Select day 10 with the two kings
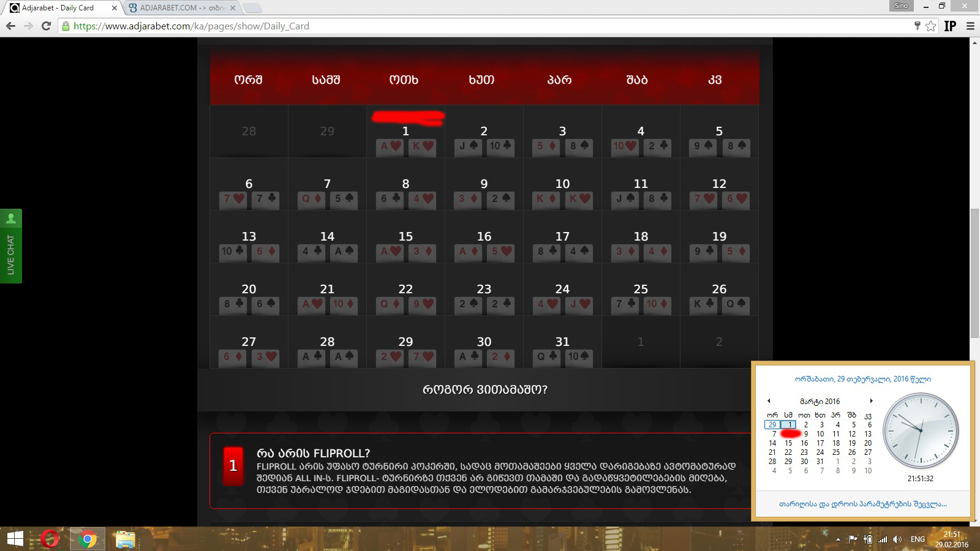The height and width of the screenshot is (551, 980). point(562,184)
